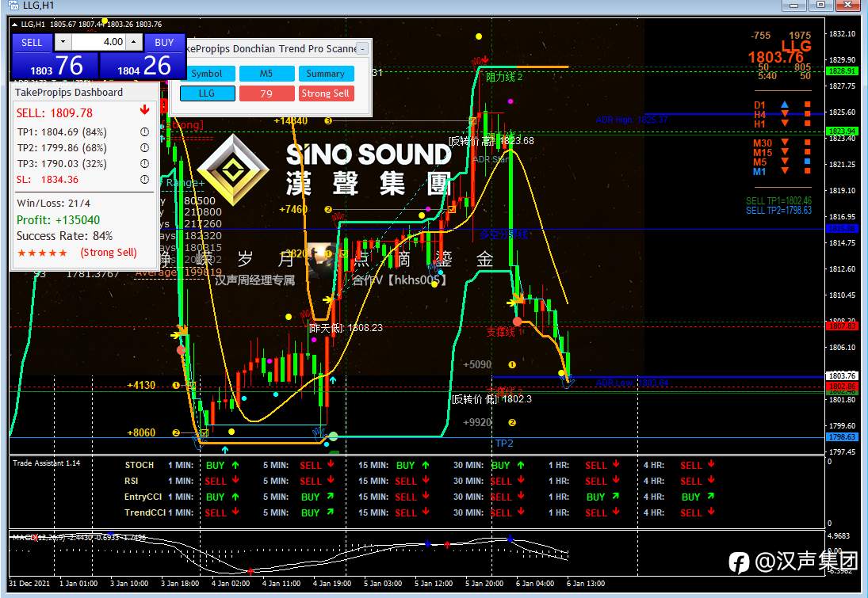Click the Win/Loss: 21/4 text
Viewport: 868px width, 598px height.
pos(53,203)
